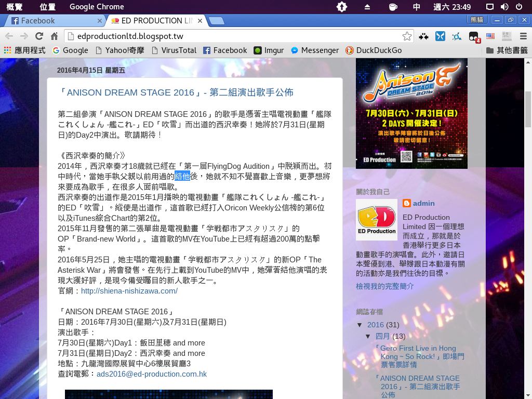Screen dimensions: 532x399
Task: Click 檢視我的完整簡介 link
Action: (x=385, y=286)
